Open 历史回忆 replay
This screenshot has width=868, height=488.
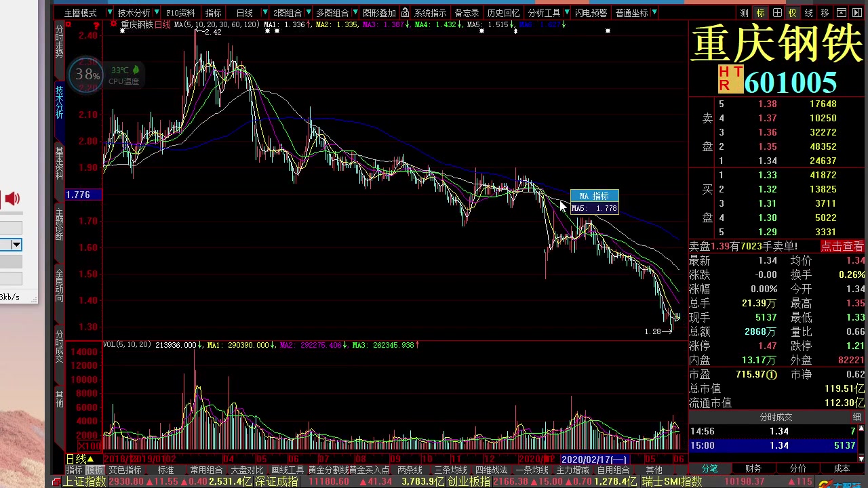[x=503, y=13]
